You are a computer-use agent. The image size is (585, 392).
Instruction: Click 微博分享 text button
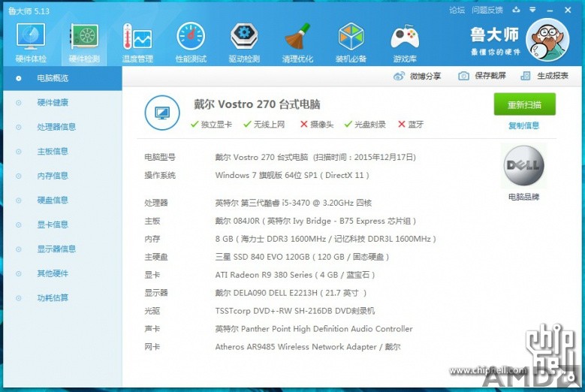click(x=425, y=76)
